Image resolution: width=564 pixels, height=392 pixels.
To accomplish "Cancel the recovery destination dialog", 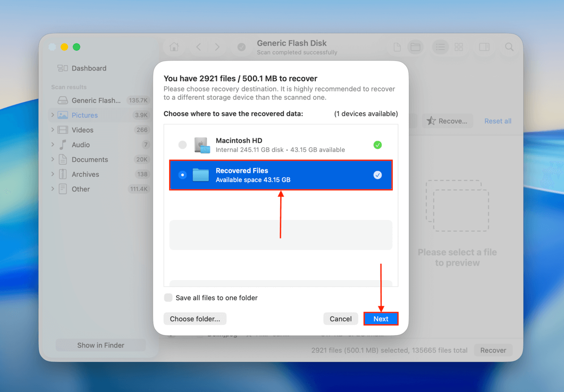I will click(x=341, y=318).
